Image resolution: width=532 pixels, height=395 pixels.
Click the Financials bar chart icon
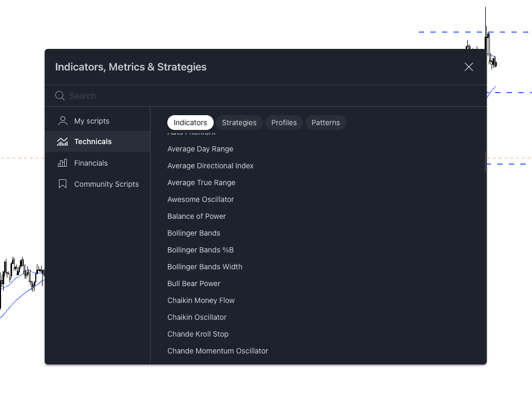click(63, 163)
